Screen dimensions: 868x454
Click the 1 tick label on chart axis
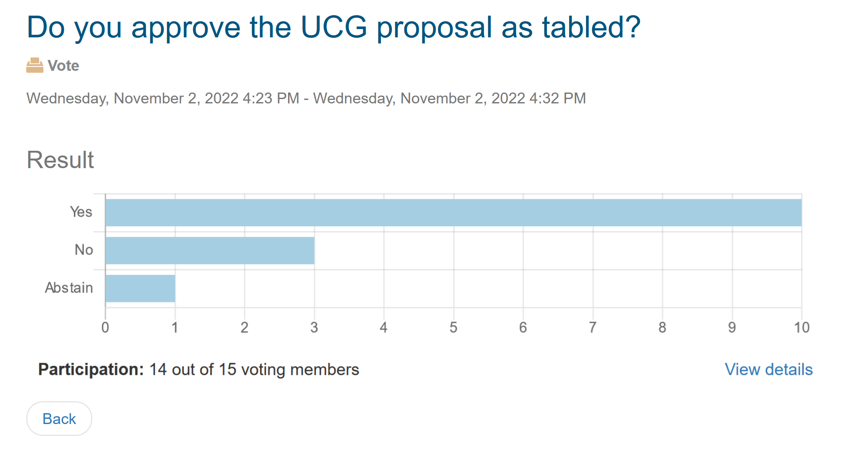tap(175, 328)
